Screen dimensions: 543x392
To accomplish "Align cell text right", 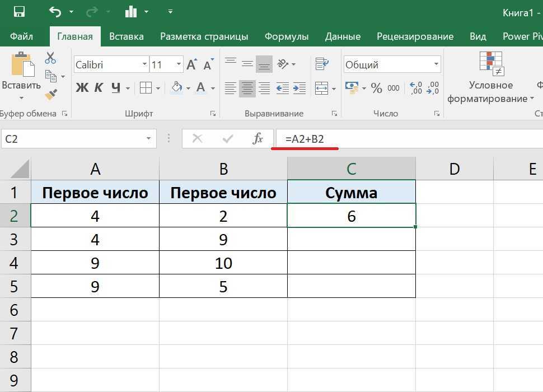I will pos(264,88).
